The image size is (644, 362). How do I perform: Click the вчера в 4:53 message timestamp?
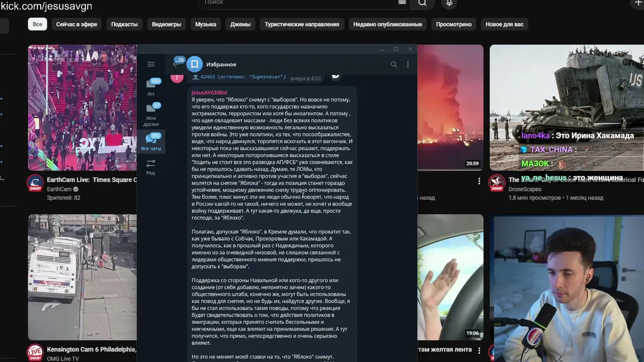tap(305, 78)
